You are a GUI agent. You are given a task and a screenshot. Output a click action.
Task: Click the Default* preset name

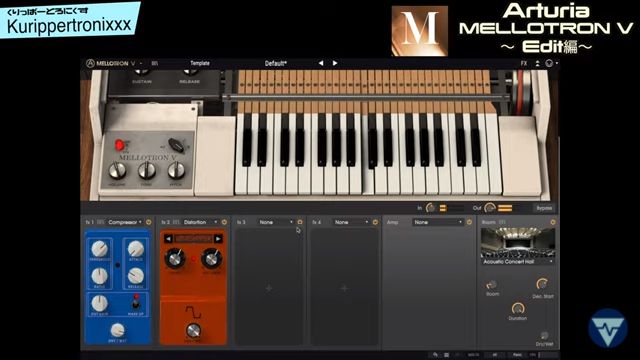coord(276,63)
